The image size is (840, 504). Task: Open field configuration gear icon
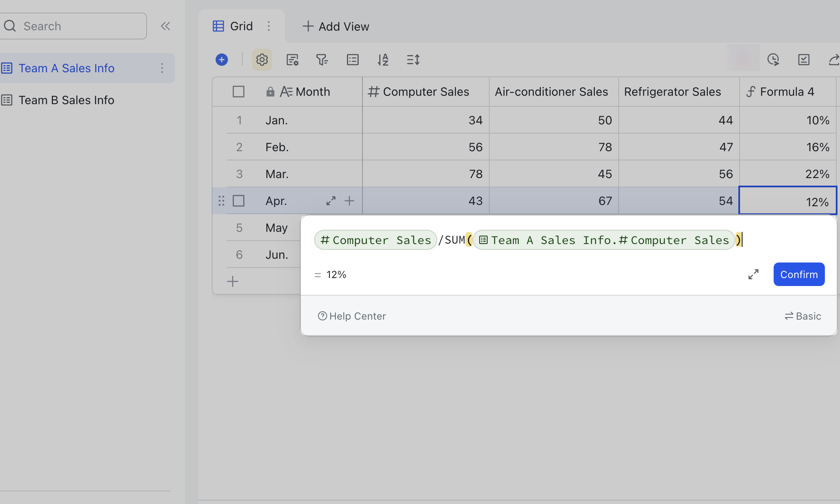click(262, 60)
